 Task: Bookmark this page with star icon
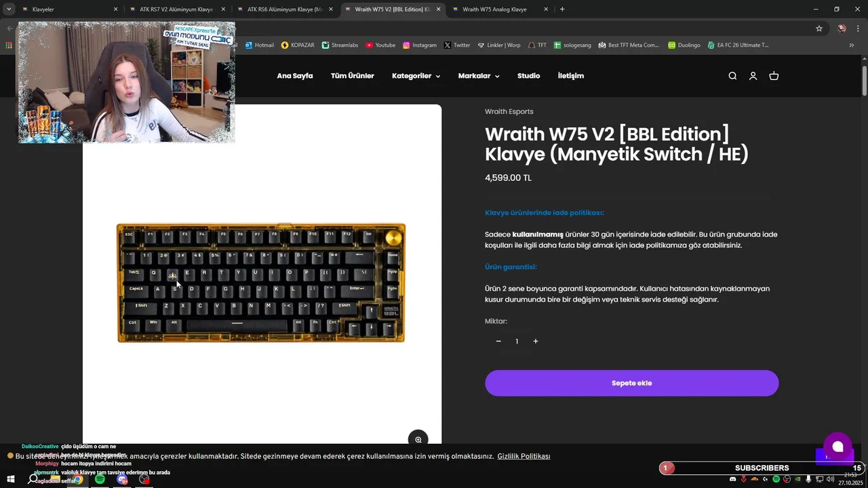pyautogui.click(x=819, y=28)
